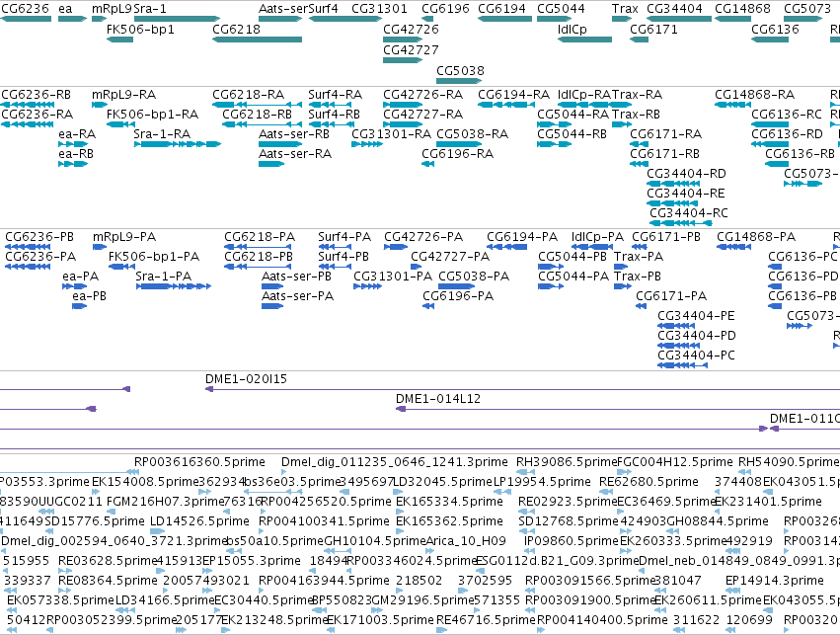Select the IdlCp gene bar
The width and height of the screenshot is (840, 635).
[584, 40]
